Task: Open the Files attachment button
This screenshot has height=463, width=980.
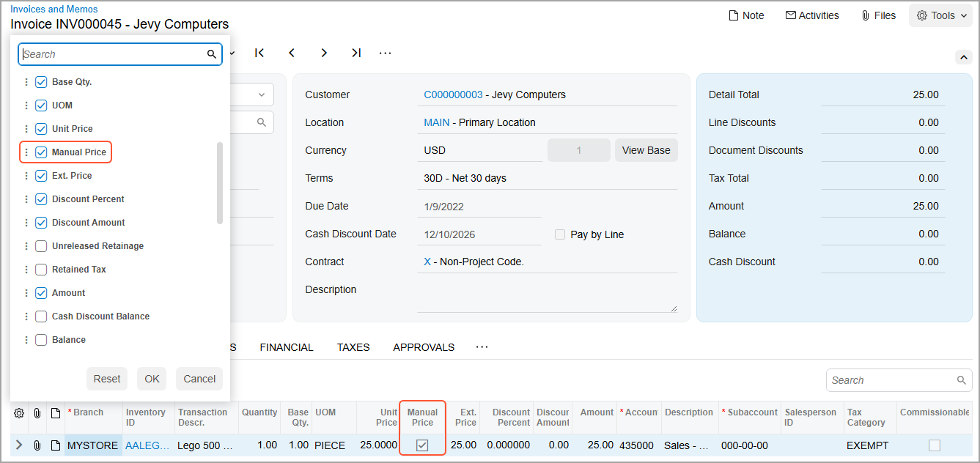Action: click(x=878, y=15)
